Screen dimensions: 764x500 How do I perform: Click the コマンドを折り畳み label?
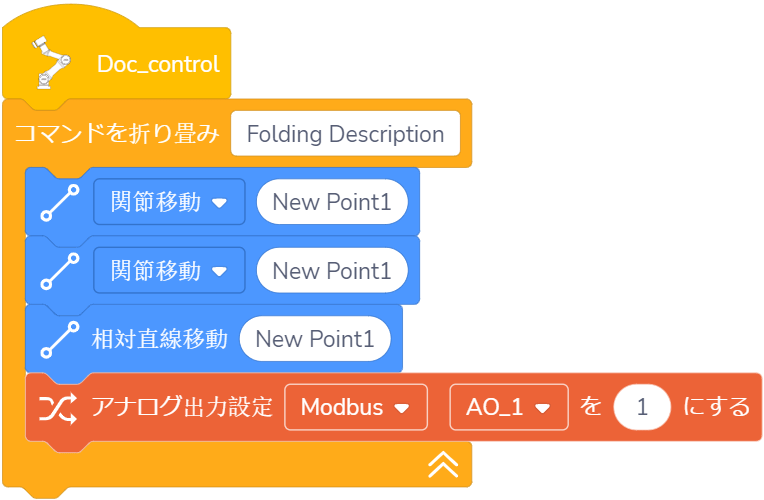[x=116, y=134]
